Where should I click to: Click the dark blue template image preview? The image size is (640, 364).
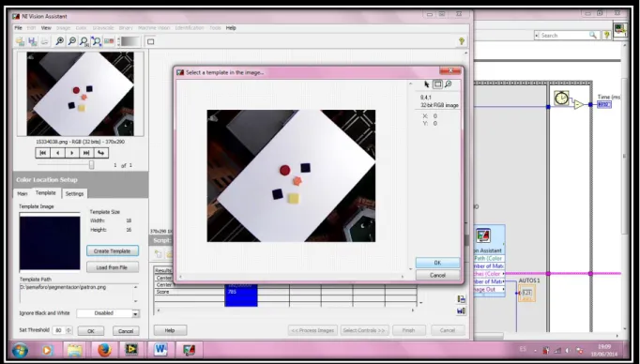coord(50,243)
